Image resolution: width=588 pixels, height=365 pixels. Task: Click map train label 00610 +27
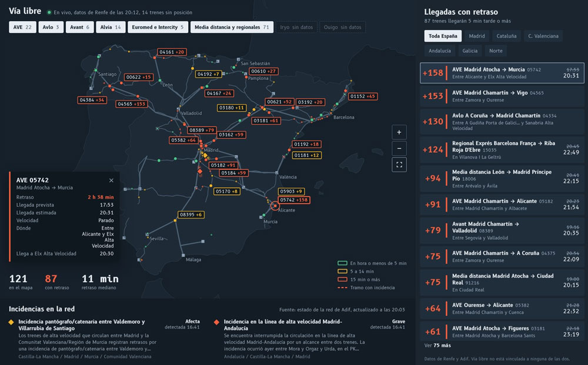pyautogui.click(x=263, y=71)
